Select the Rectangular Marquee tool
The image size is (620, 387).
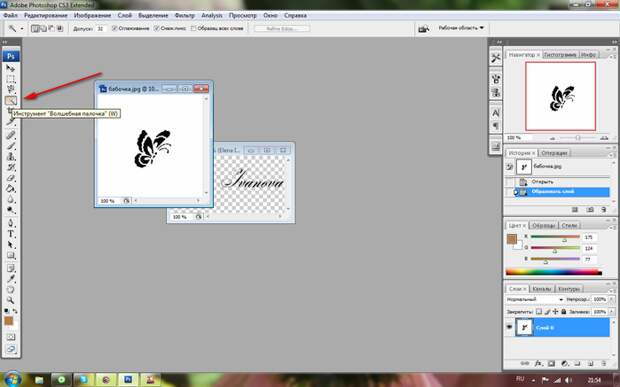[x=10, y=79]
